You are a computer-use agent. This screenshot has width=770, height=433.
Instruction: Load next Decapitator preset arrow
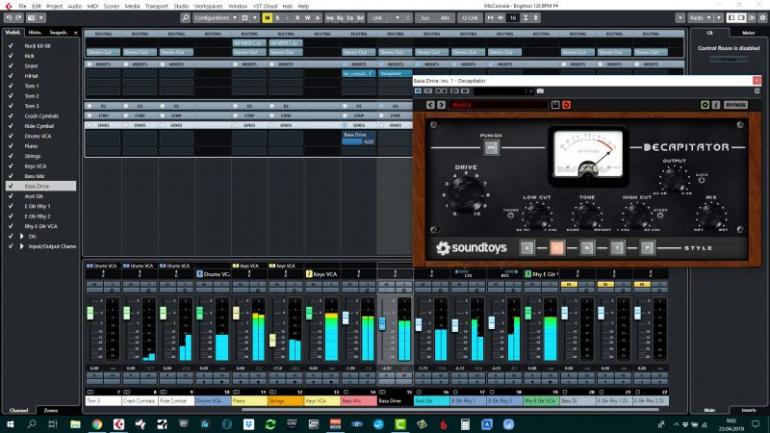point(441,105)
